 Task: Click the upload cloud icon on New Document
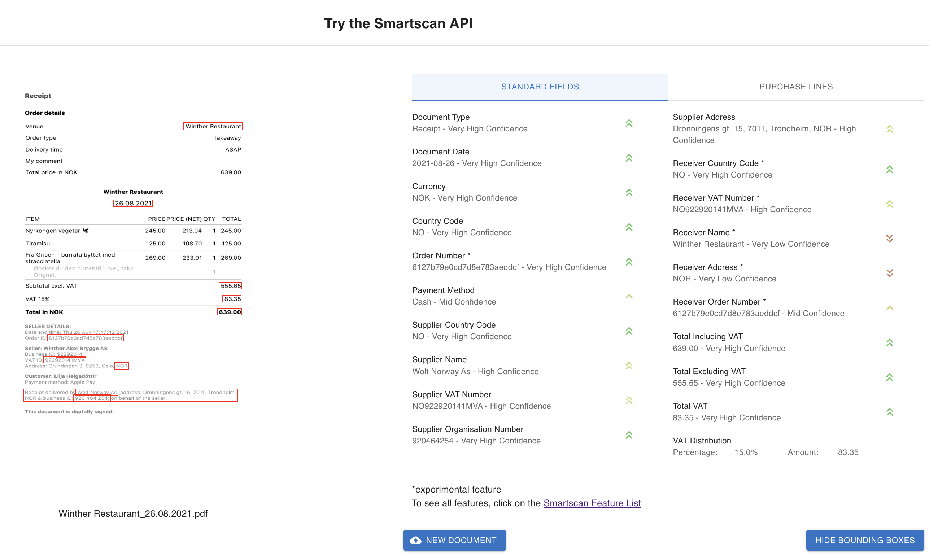pyautogui.click(x=416, y=540)
